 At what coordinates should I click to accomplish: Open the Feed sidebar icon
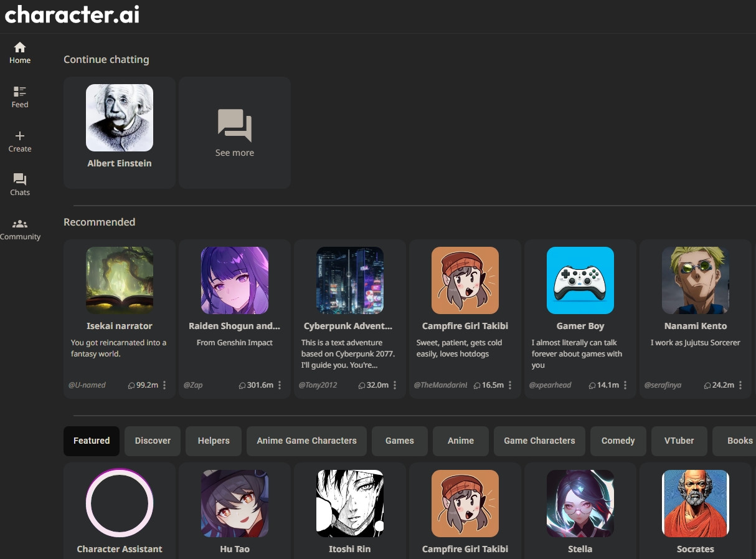tap(20, 92)
